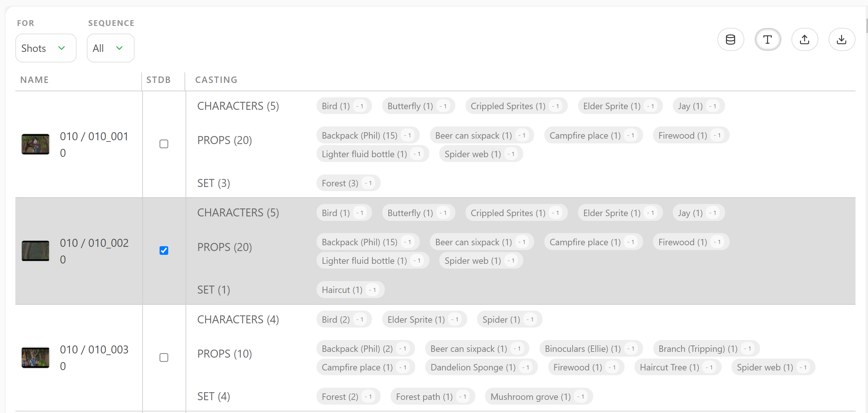Click -1 on Beer can sixpack 010_001
Image resolution: width=868 pixels, height=413 pixels.
click(x=522, y=136)
